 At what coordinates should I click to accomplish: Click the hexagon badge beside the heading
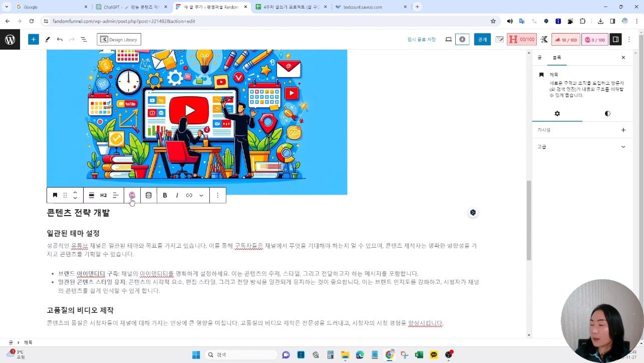coord(473,213)
